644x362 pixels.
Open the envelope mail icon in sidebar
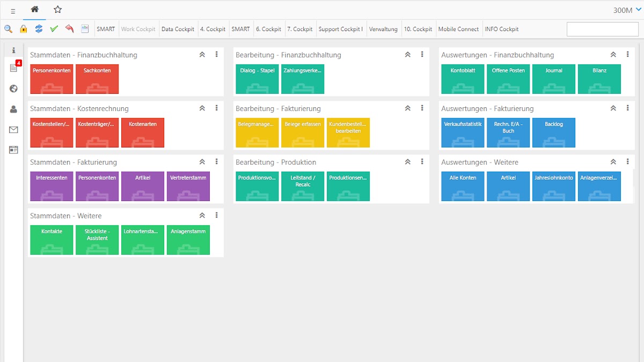tap(13, 130)
